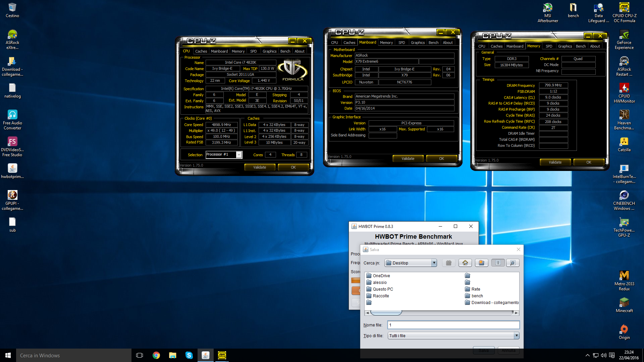Select Raccolte folder in Salva dialog
The height and width of the screenshot is (362, 644).
click(x=378, y=296)
